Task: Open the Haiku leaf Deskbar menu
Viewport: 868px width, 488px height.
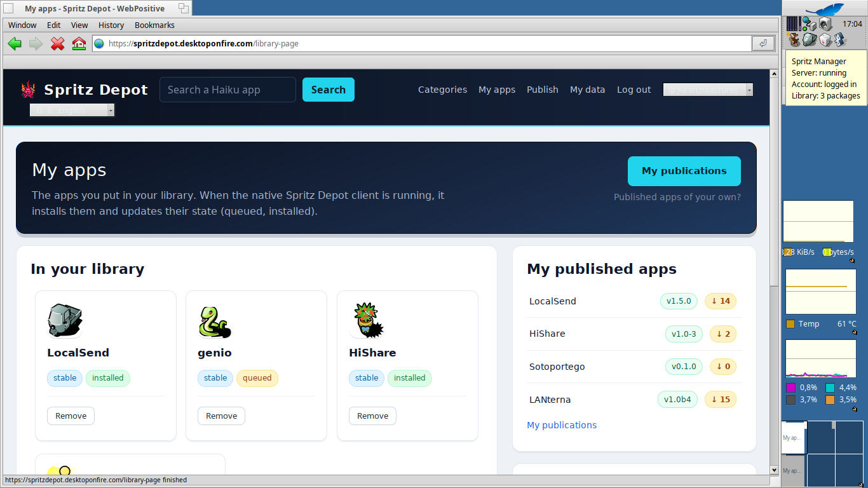Action: [825, 9]
